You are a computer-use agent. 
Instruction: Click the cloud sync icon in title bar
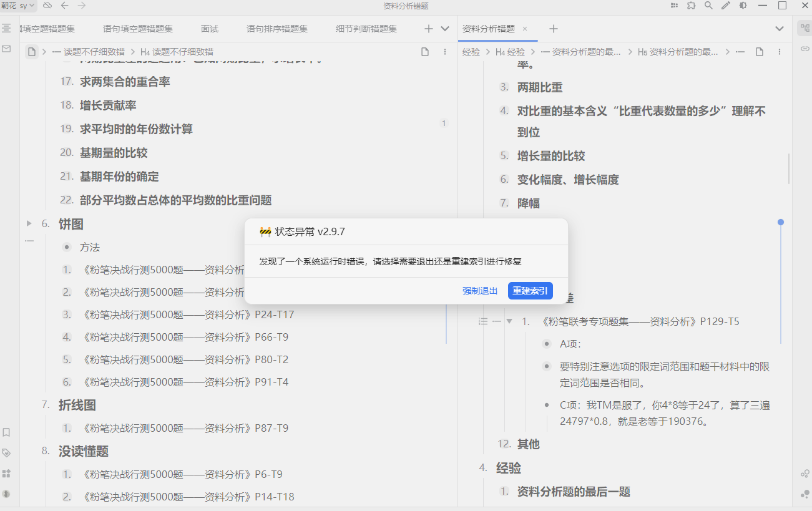47,6
